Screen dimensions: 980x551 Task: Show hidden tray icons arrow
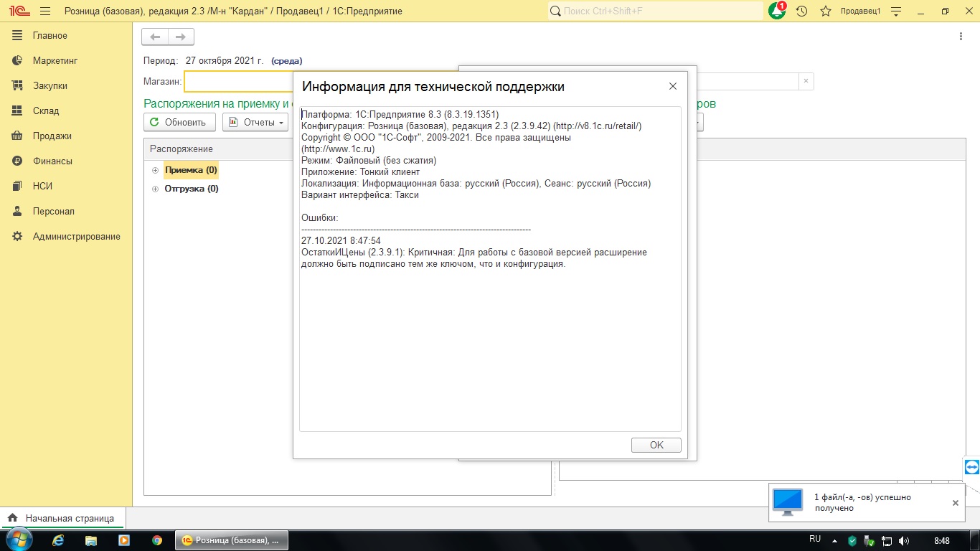[836, 541]
